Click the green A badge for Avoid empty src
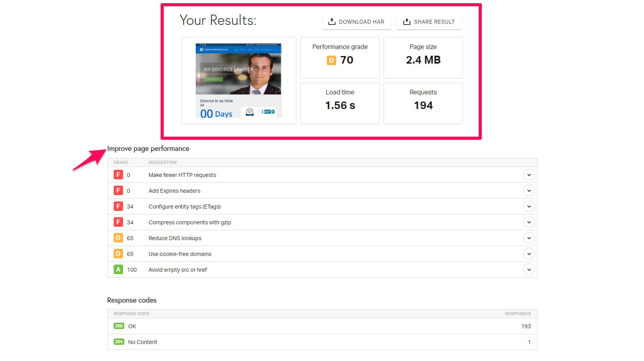The width and height of the screenshot is (644, 361). 118,269
